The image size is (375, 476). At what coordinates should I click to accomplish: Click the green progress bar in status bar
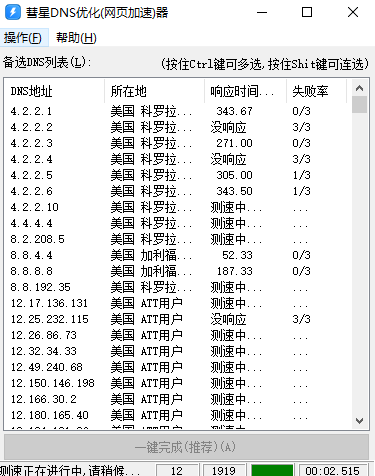pos(272,470)
